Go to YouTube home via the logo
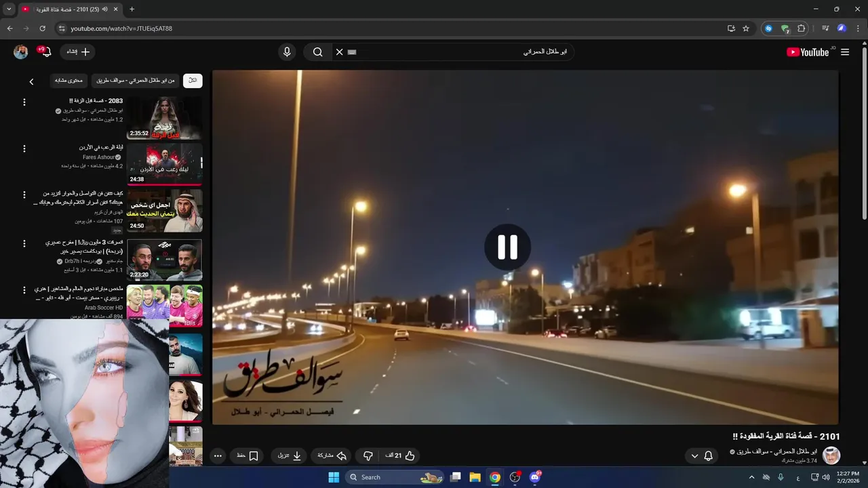The image size is (868, 488). [x=808, y=52]
